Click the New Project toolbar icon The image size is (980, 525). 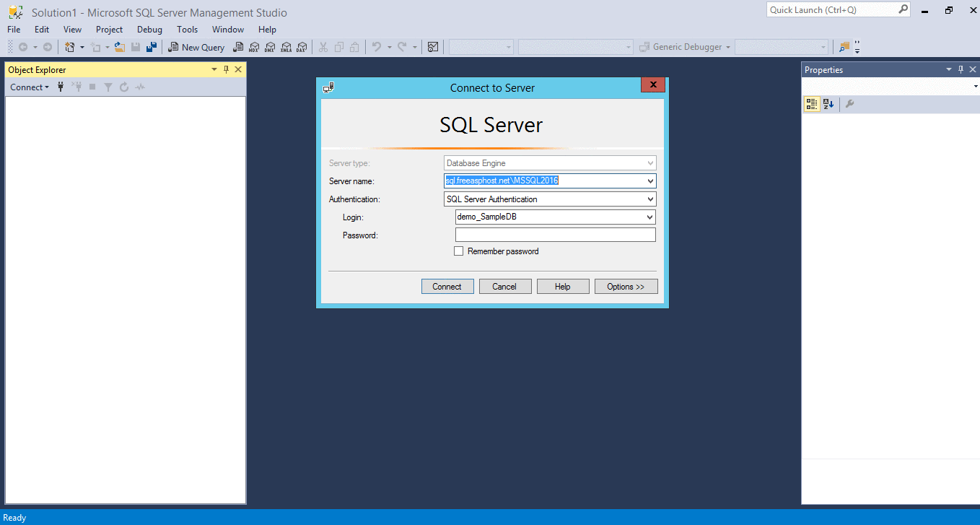click(70, 47)
